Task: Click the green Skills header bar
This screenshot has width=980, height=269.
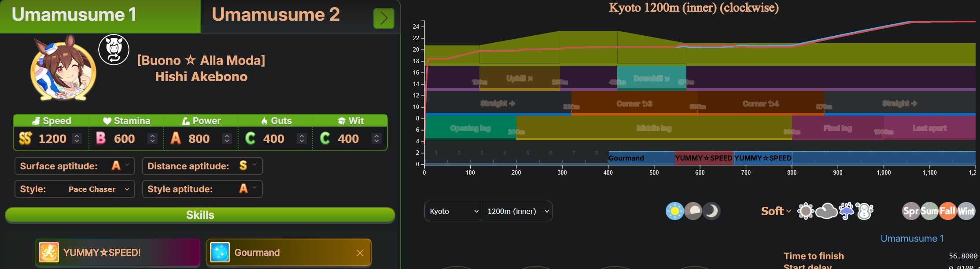Action: click(x=200, y=215)
